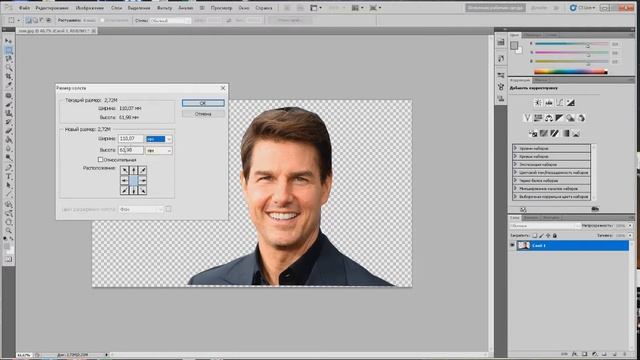The image size is (640, 360).
Task: Select the Move tool in the toolbox
Action: [9, 41]
